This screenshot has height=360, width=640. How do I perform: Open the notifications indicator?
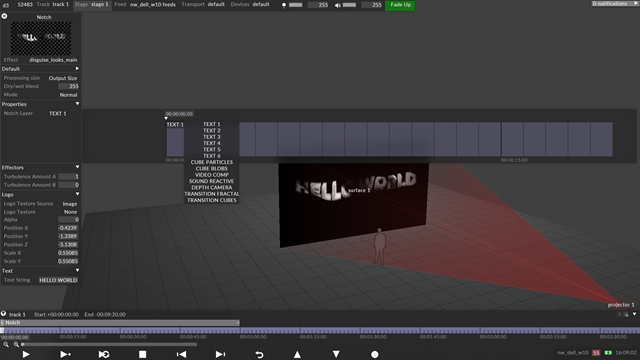[612, 4]
